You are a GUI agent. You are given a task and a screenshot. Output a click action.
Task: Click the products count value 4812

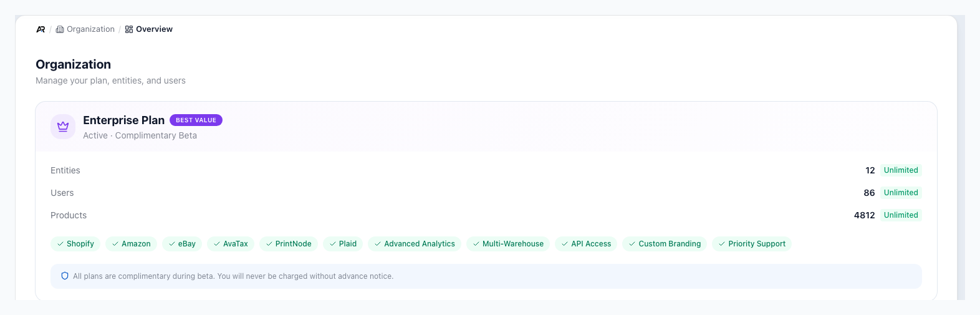pyautogui.click(x=865, y=215)
